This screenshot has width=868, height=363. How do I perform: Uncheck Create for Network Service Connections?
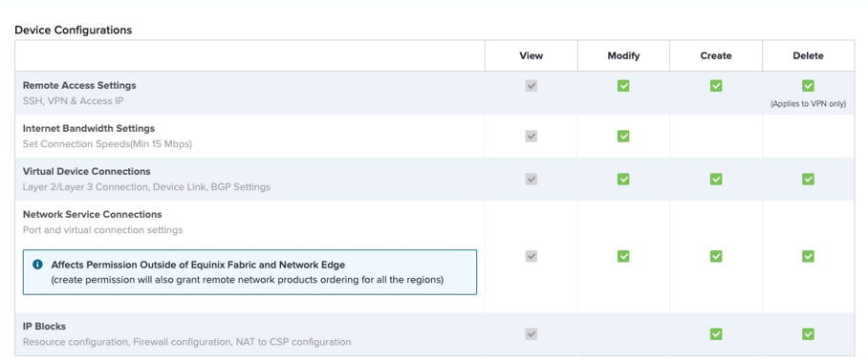coord(716,256)
